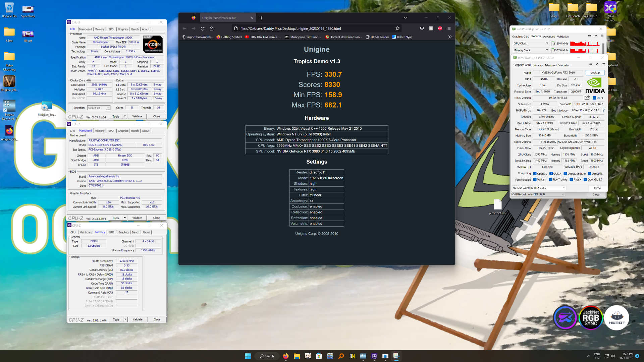Bookmark this page with the star icon
The height and width of the screenshot is (362, 644).
tap(397, 28)
